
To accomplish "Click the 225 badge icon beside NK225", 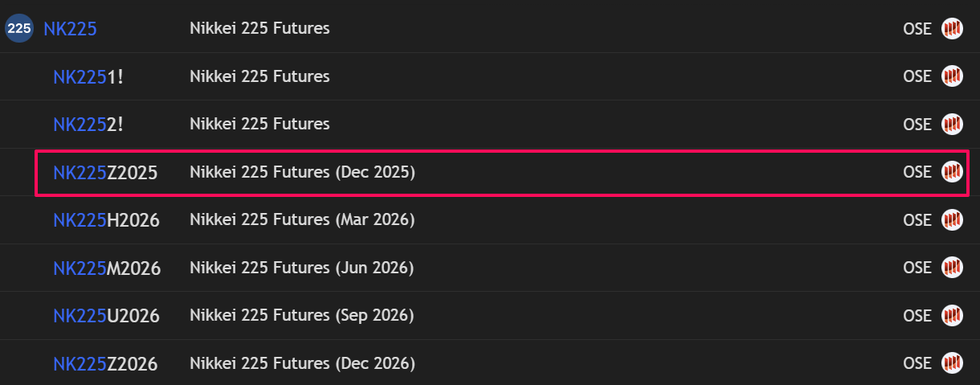I will click(x=18, y=29).
